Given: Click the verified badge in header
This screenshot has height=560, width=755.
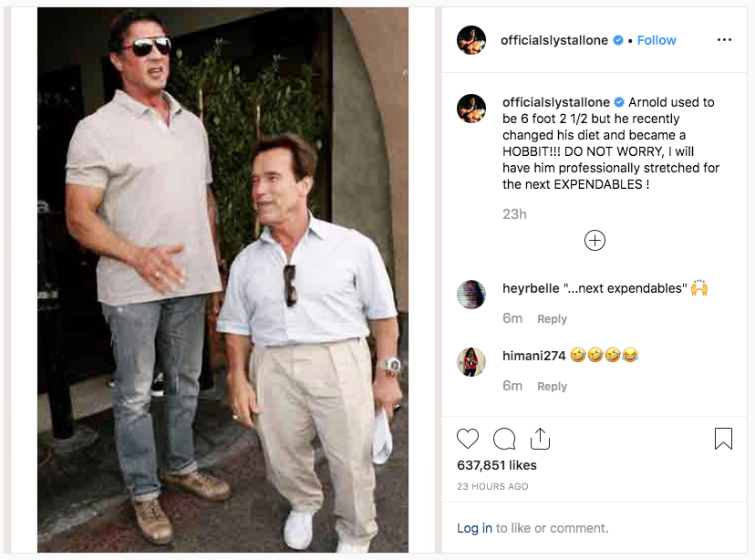Looking at the screenshot, I should click(x=618, y=40).
